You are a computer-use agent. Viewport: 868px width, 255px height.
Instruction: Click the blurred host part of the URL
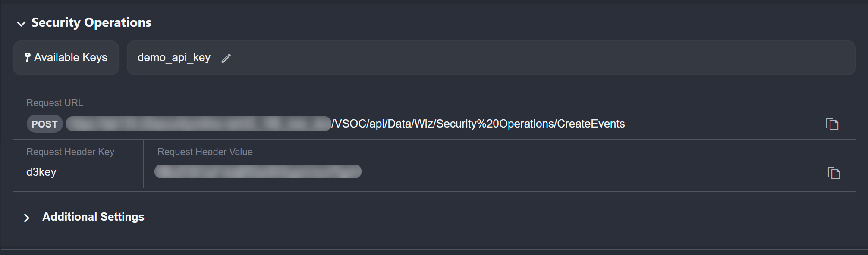[198, 124]
